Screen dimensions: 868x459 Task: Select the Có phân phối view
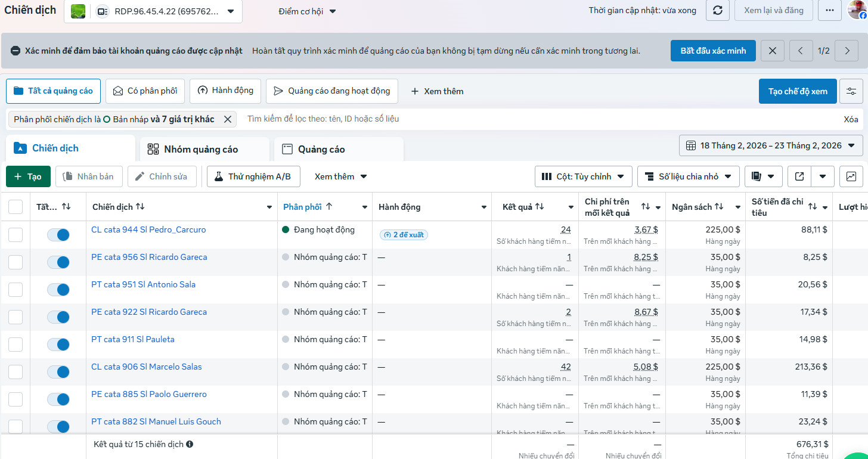(x=145, y=91)
